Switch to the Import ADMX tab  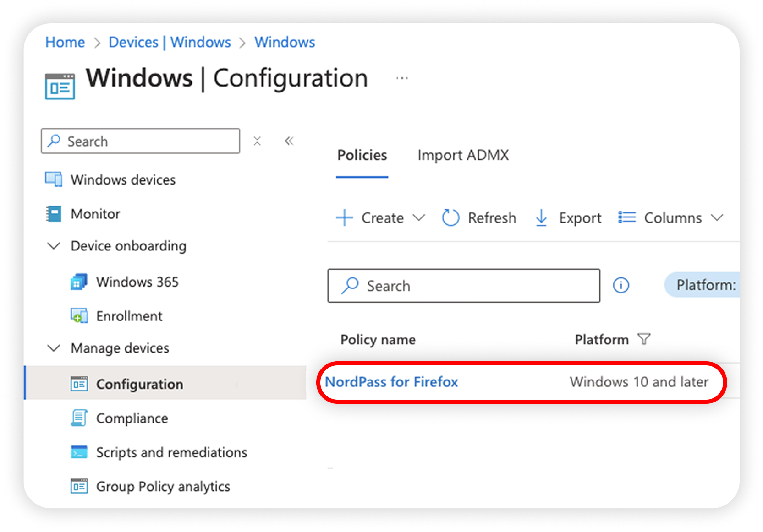[463, 155]
